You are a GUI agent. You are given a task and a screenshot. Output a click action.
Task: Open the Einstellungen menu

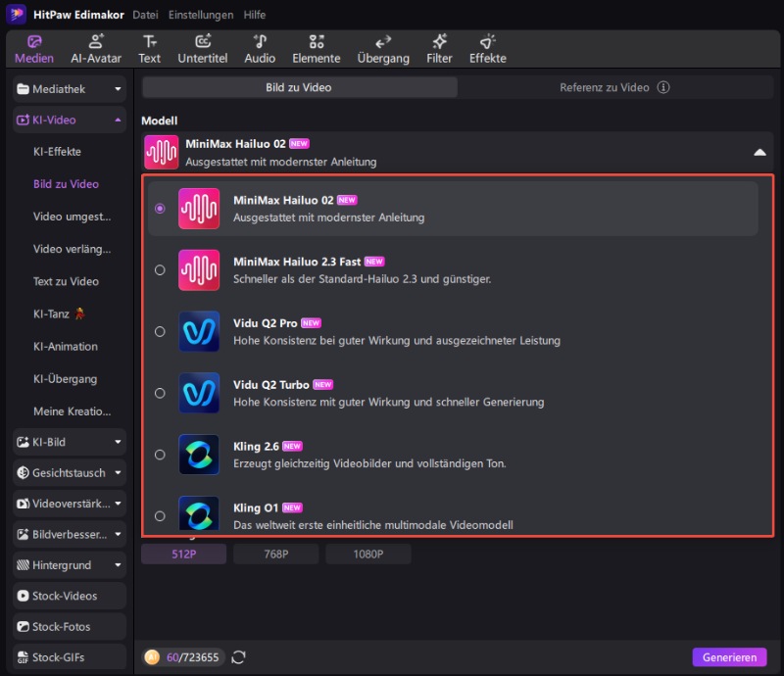pos(201,15)
